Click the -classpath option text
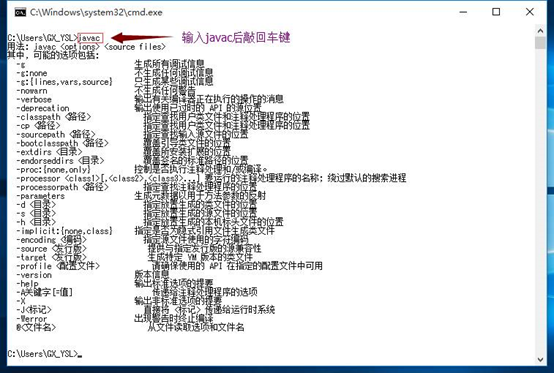Viewport: 554px width, 373px height. click(x=54, y=117)
